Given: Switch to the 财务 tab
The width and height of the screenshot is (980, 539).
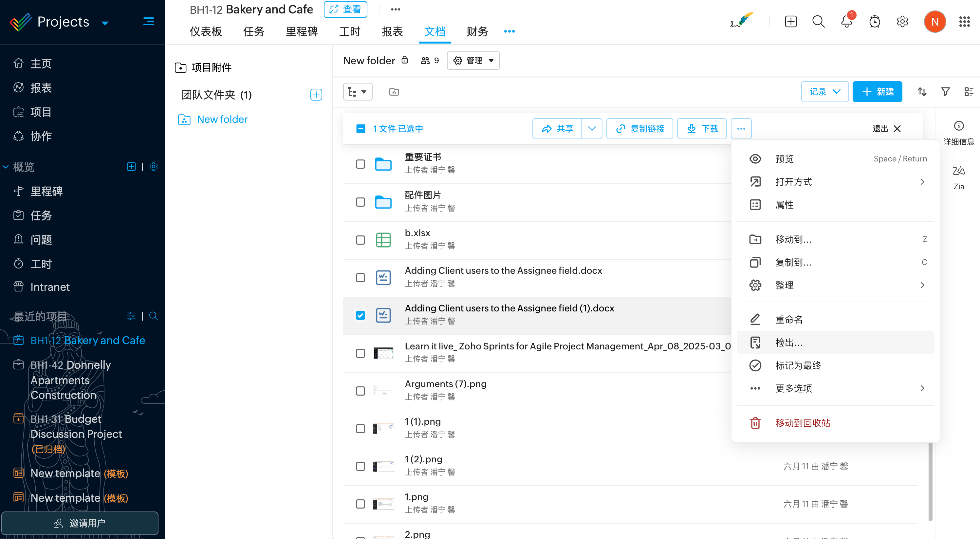Looking at the screenshot, I should tap(477, 31).
